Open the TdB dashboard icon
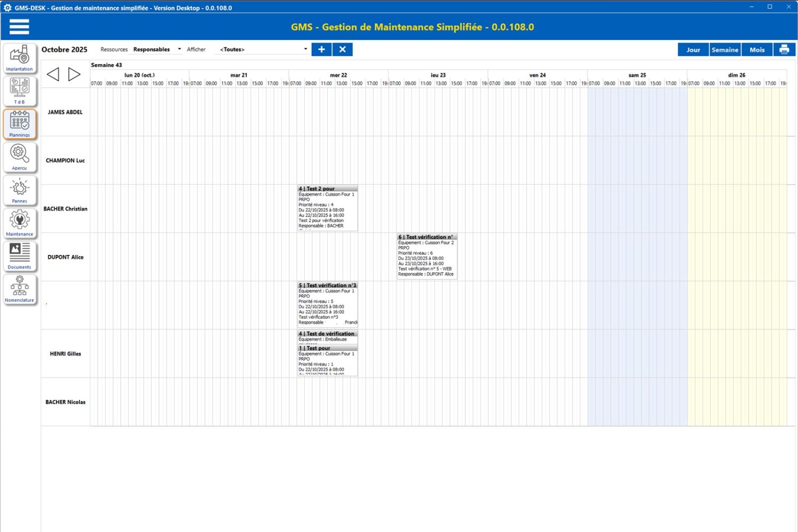 [x=20, y=91]
